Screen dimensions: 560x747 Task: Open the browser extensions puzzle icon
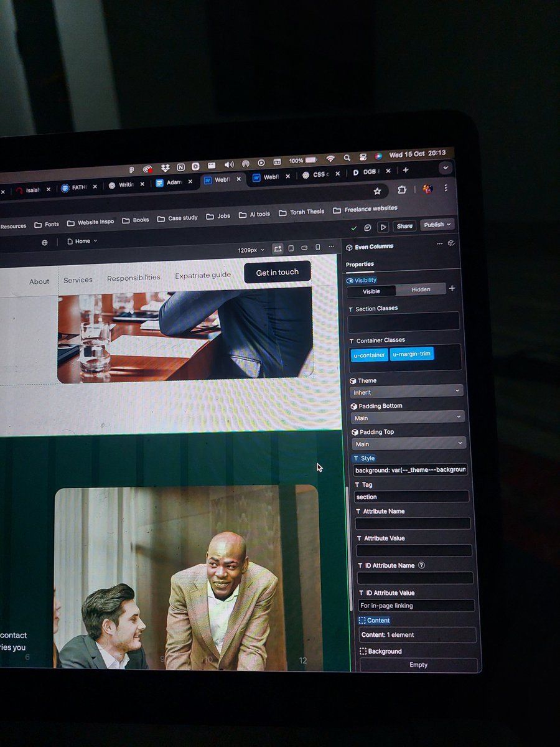[x=403, y=190]
